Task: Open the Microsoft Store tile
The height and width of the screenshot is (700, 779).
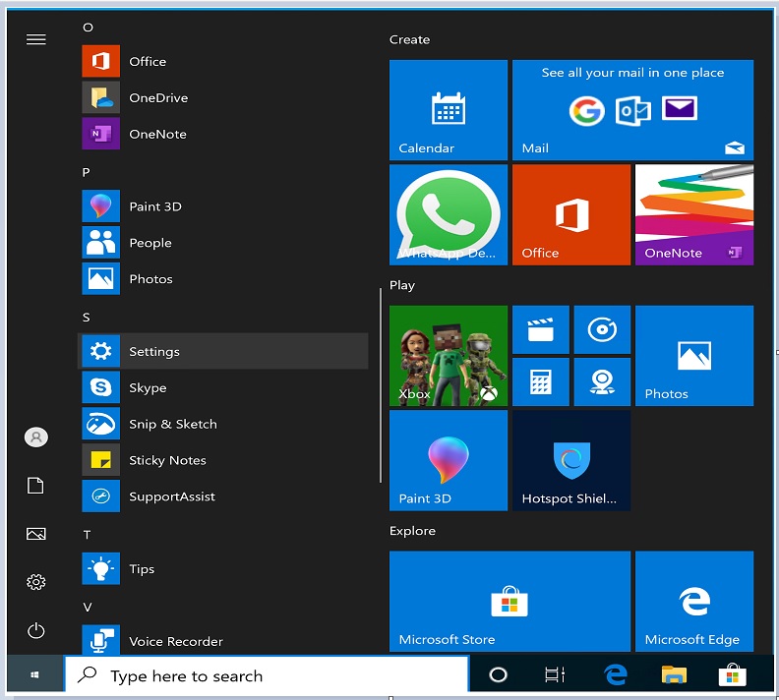Action: (509, 602)
